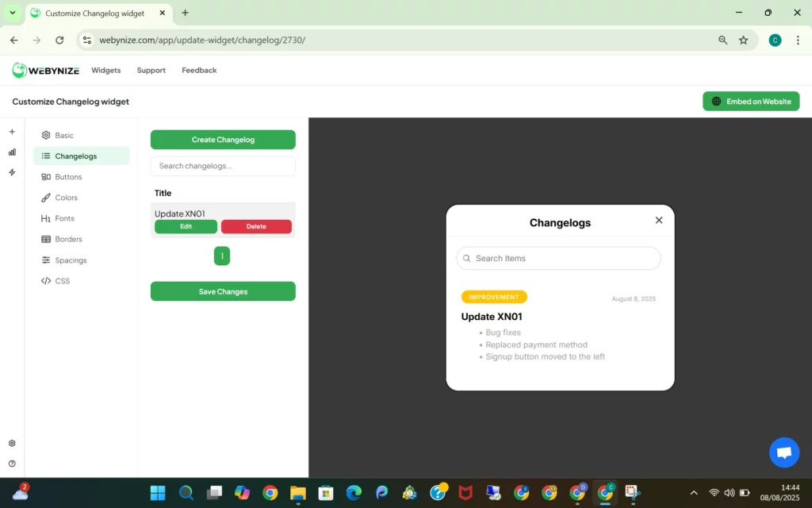Open the analytics bar chart icon

click(12, 152)
